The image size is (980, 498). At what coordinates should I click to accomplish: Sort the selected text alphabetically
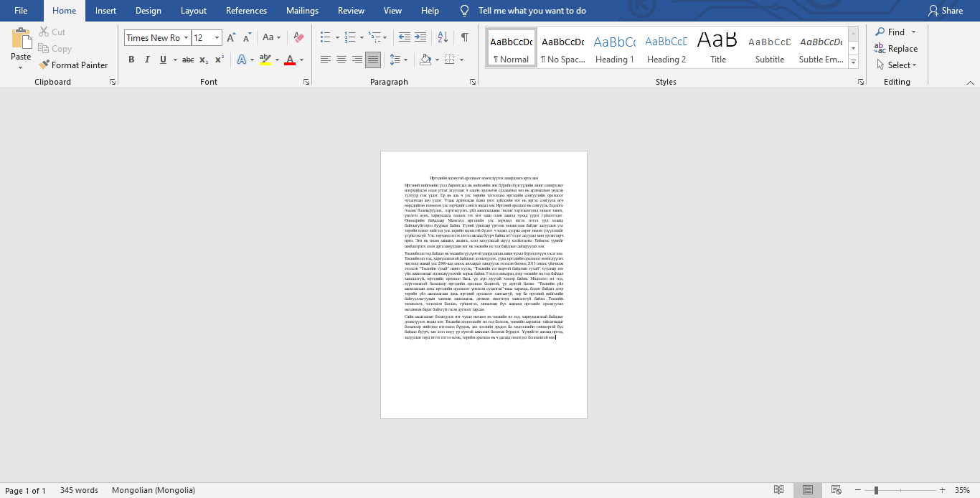tap(443, 37)
